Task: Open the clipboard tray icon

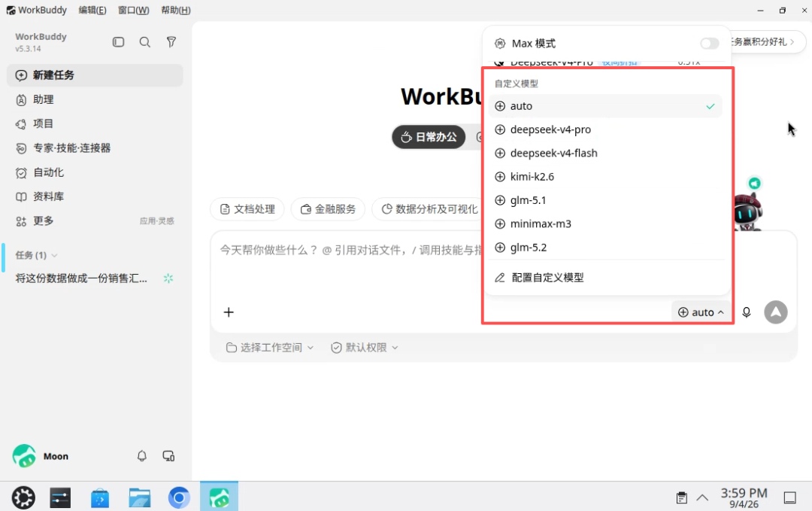Action: 681,497
